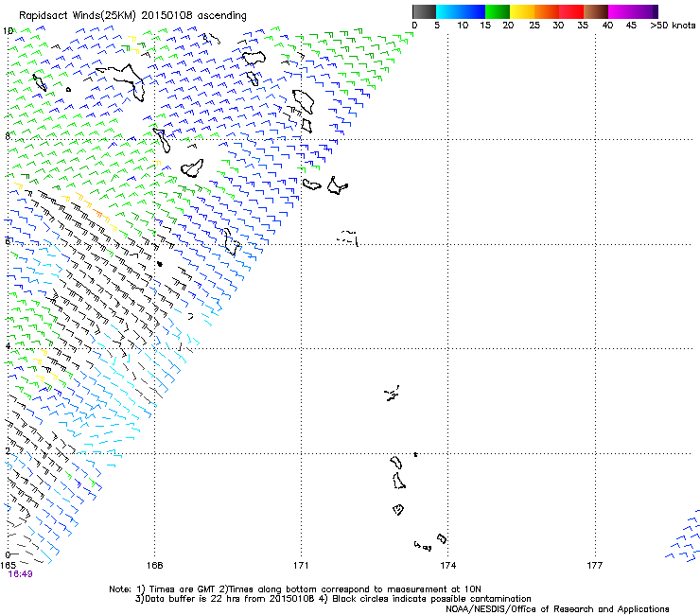Click the legend label 10 under the color bar
This screenshot has height=615, width=700.
tap(463, 26)
